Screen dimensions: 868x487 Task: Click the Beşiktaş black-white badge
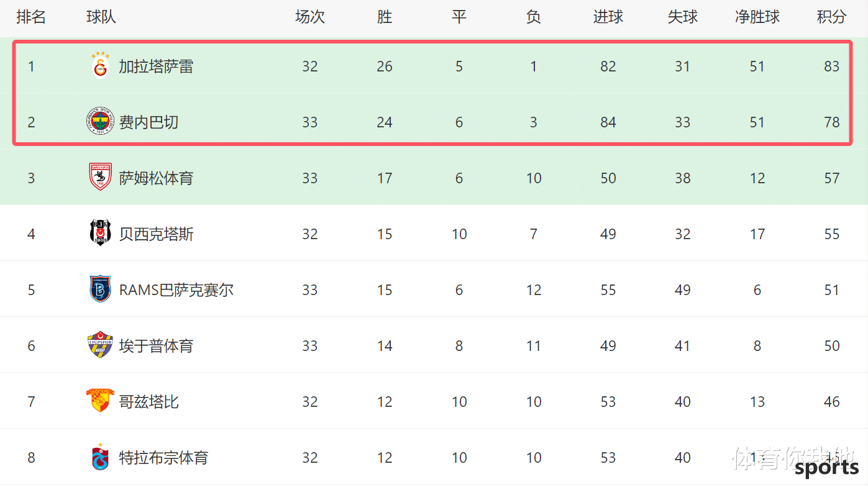click(100, 233)
